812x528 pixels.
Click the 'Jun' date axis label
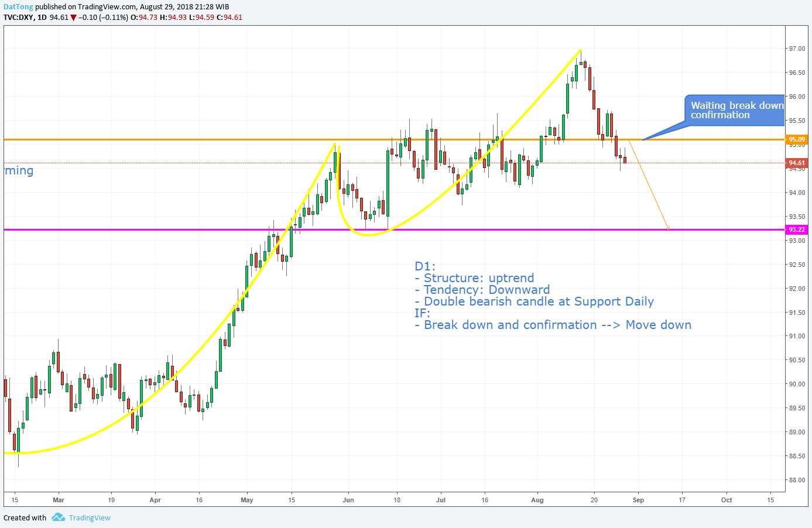point(348,500)
